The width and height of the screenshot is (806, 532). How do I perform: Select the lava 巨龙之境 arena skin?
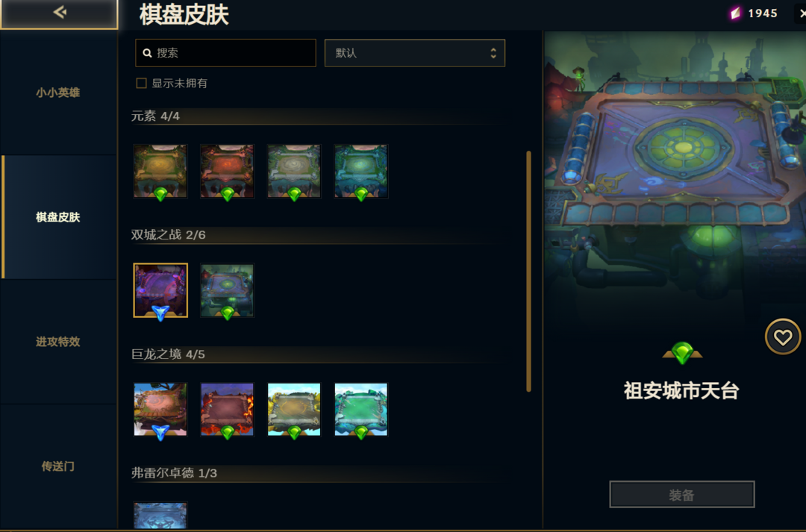(x=227, y=410)
